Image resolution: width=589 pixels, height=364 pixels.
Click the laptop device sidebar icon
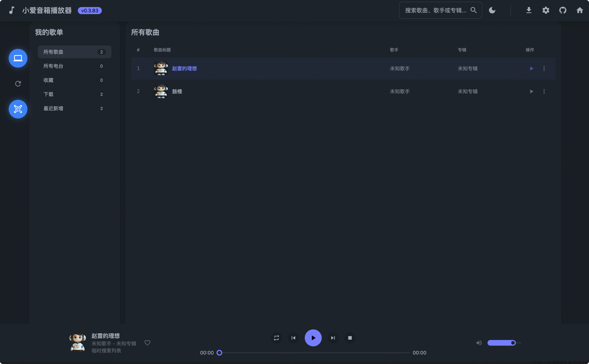[18, 58]
